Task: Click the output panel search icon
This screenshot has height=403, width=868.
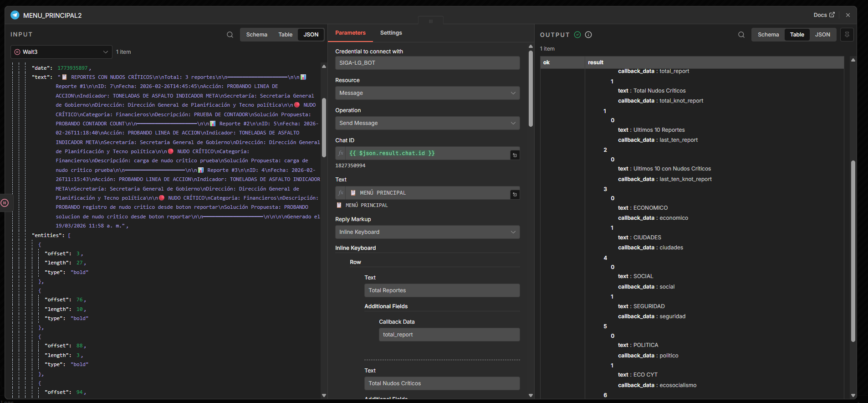Action: click(741, 35)
